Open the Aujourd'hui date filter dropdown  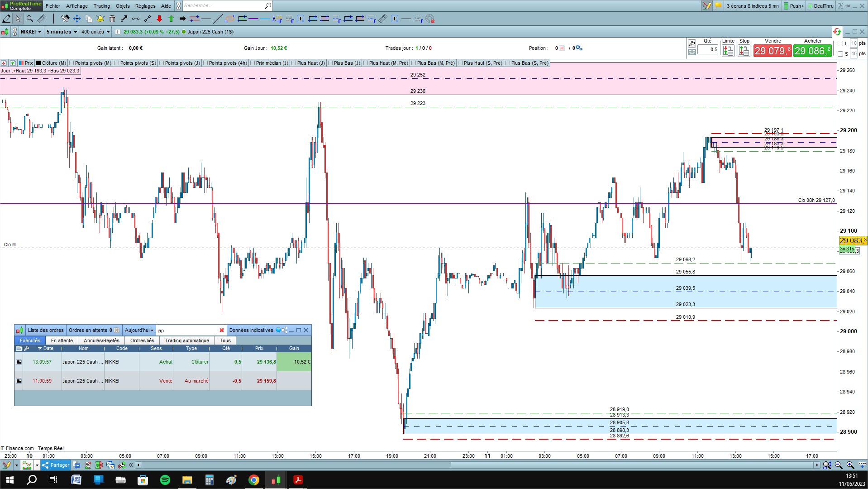coord(139,330)
